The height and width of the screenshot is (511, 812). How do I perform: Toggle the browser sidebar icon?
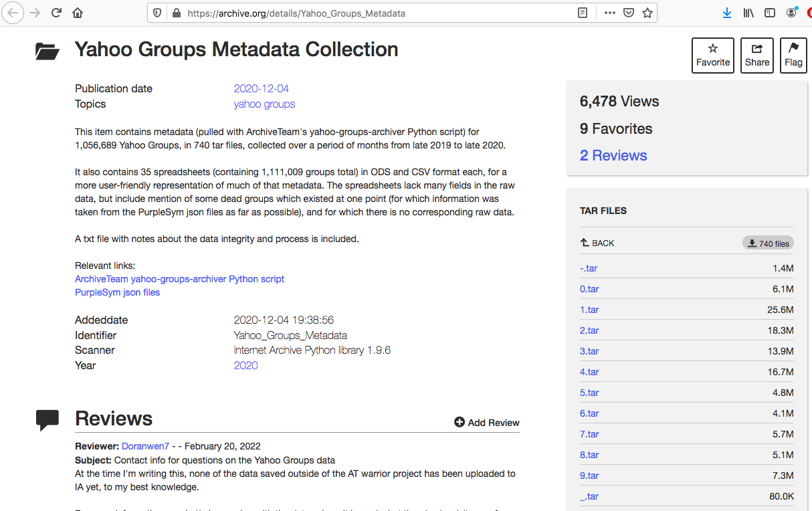[770, 13]
